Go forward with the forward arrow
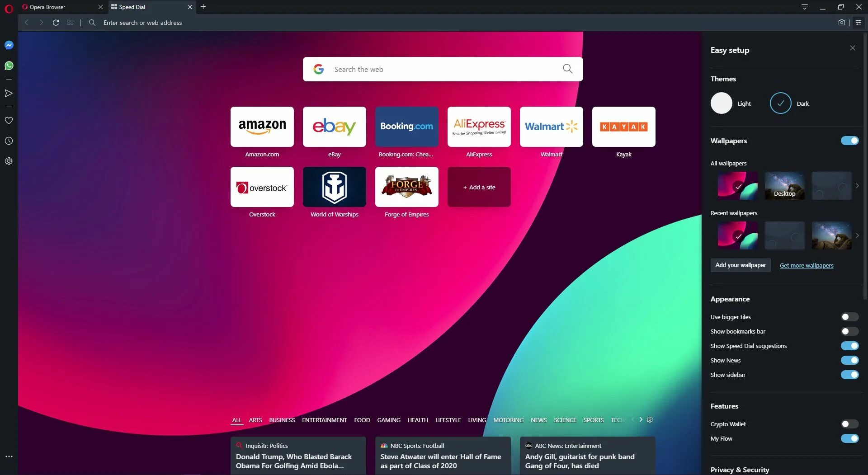 (x=41, y=23)
